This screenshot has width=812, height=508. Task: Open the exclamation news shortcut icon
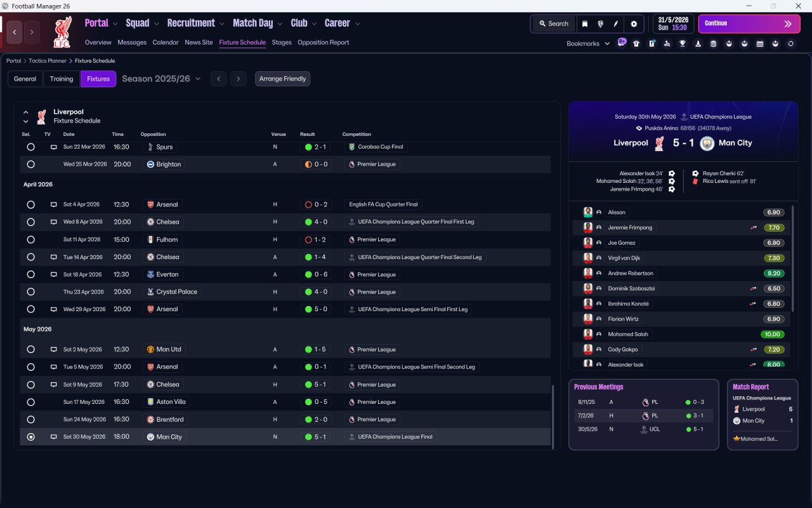[x=652, y=44]
